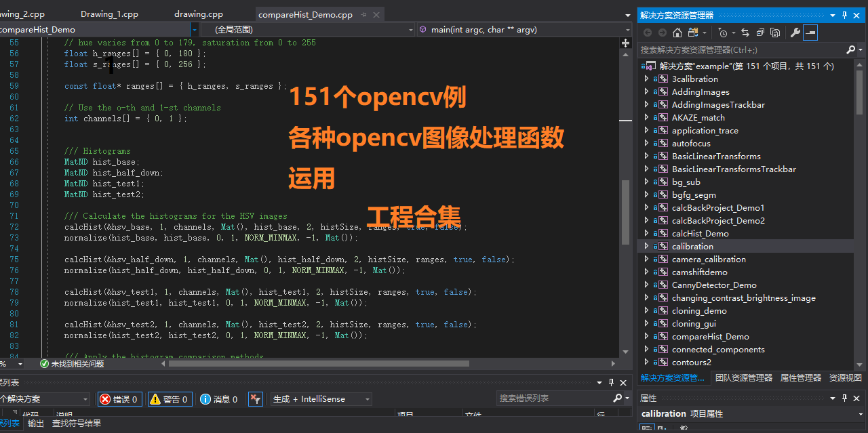The image size is (868, 433).
Task: Click the split editor icon above scrollbar
Action: point(626,43)
